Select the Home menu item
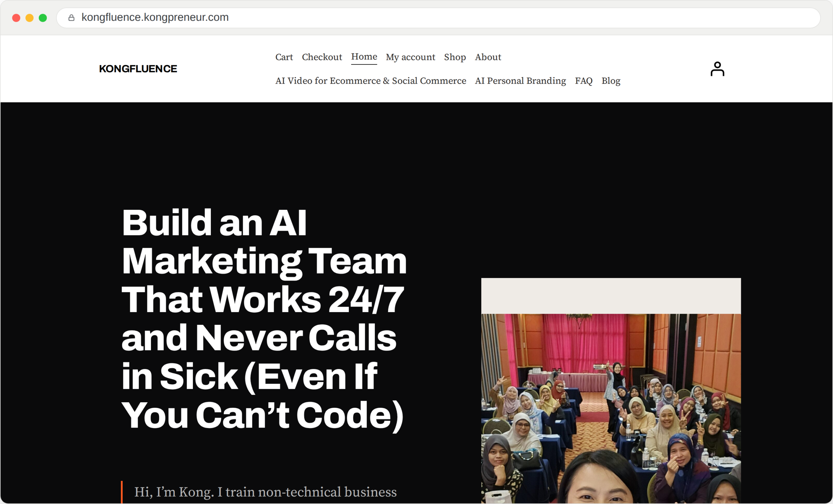 tap(364, 57)
